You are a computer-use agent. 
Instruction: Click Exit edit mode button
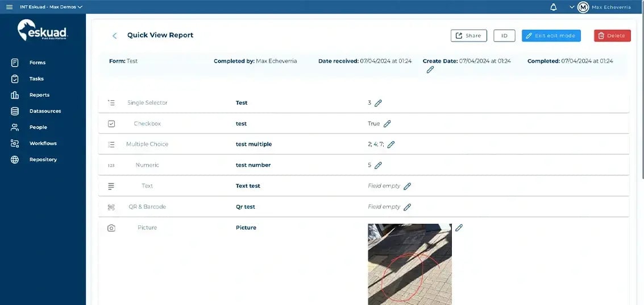(551, 36)
